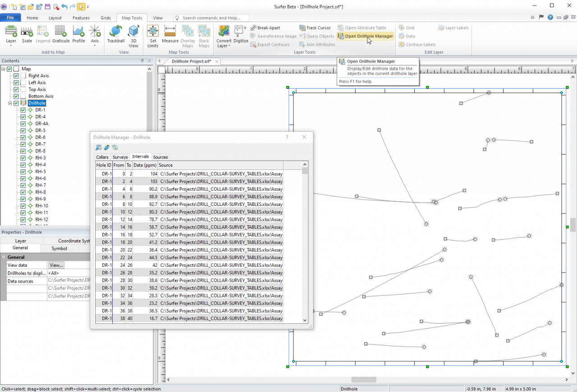Collapse the General properties section
This screenshot has height=392, width=577.
(4, 257)
